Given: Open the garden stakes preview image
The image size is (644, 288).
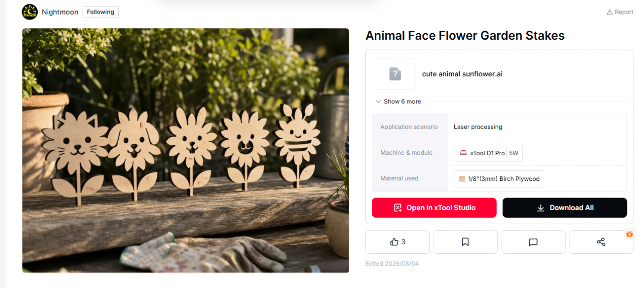Looking at the screenshot, I should 186,150.
